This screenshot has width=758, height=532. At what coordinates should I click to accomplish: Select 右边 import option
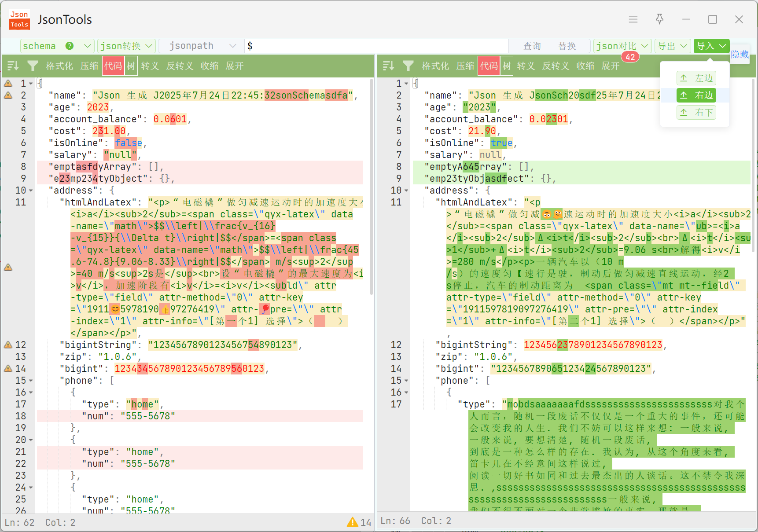(x=696, y=95)
